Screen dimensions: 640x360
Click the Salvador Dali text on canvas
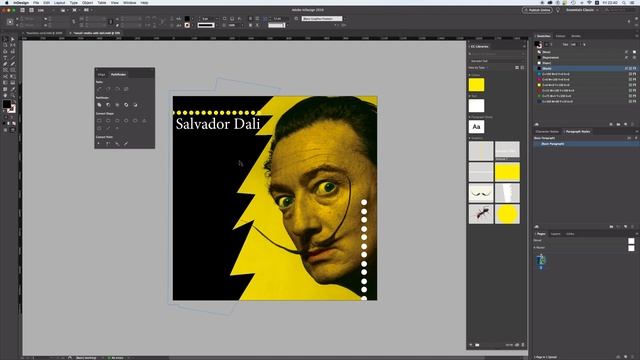[x=218, y=124]
